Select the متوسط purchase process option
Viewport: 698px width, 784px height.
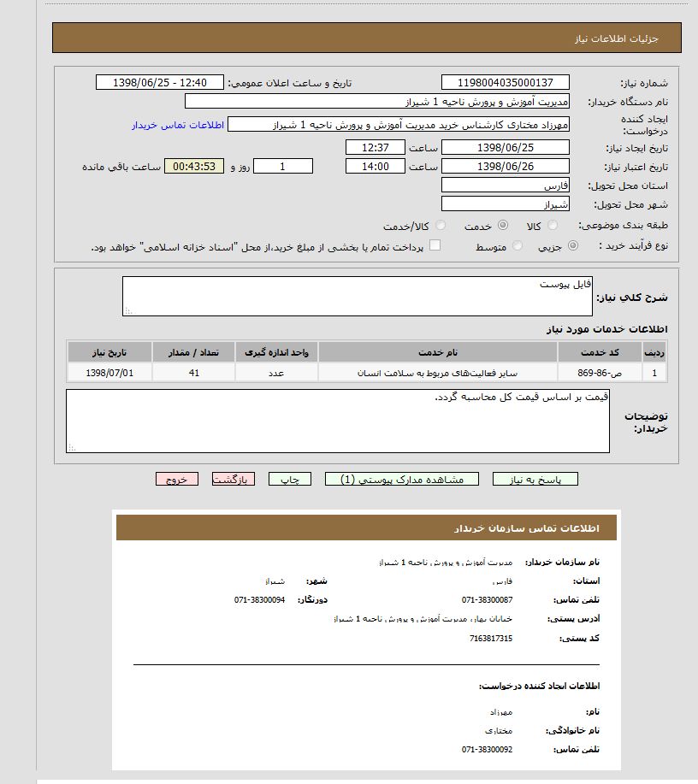click(x=515, y=245)
